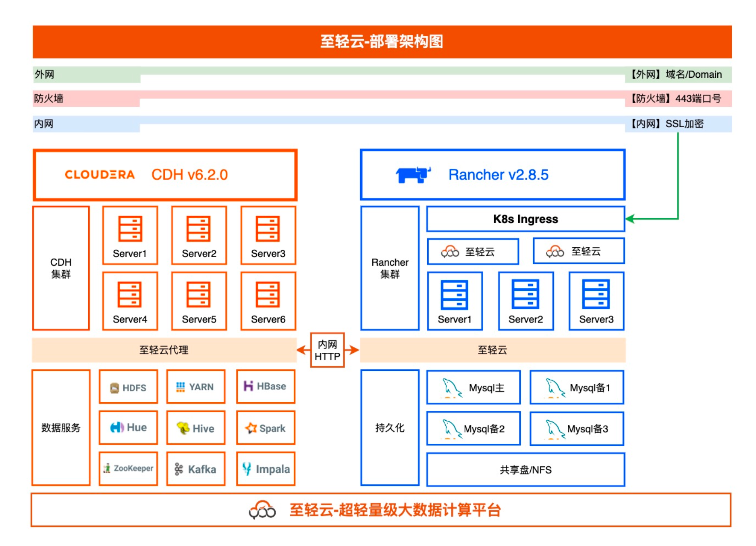This screenshot has width=756, height=546.
Task: Click the CDH v6.2.0 text
Action: coord(189,175)
